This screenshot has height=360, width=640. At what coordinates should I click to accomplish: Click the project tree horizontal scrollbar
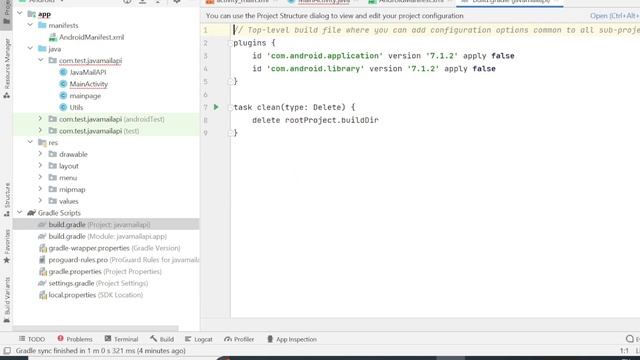[x=96, y=328]
